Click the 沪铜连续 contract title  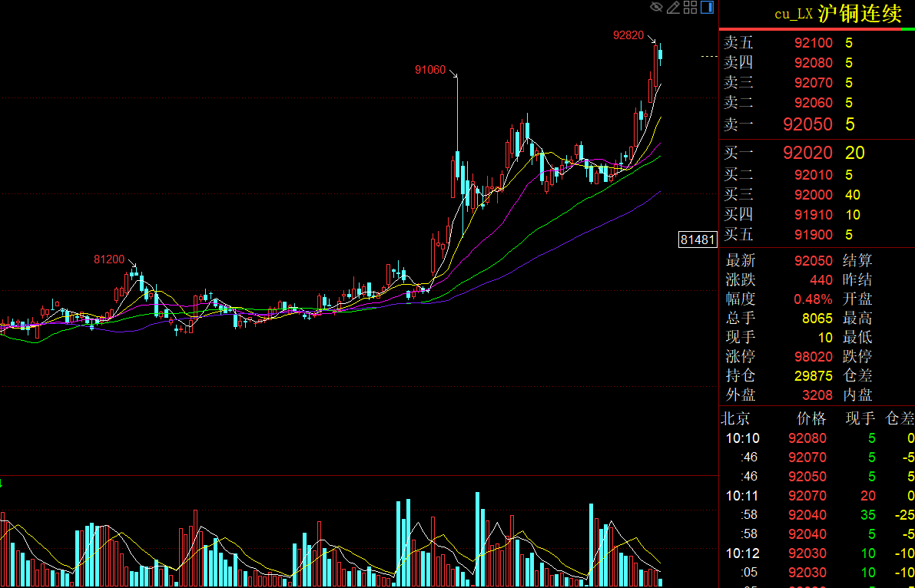click(859, 14)
